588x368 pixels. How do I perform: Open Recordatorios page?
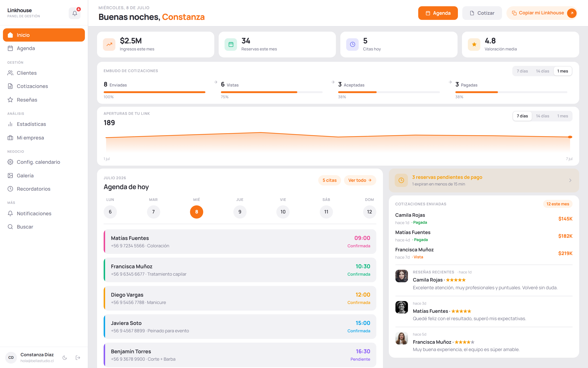coord(44,189)
